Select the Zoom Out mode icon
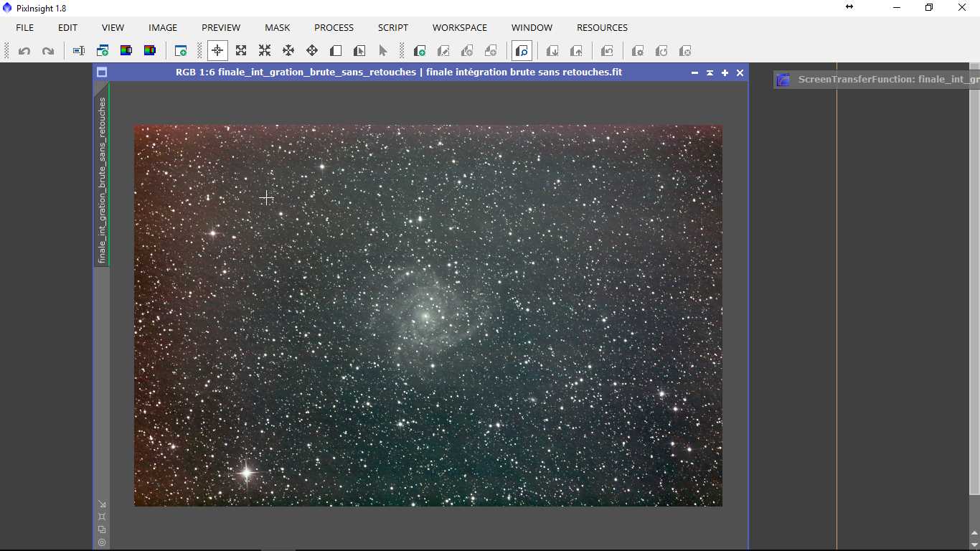Image resolution: width=980 pixels, height=551 pixels. point(265,51)
